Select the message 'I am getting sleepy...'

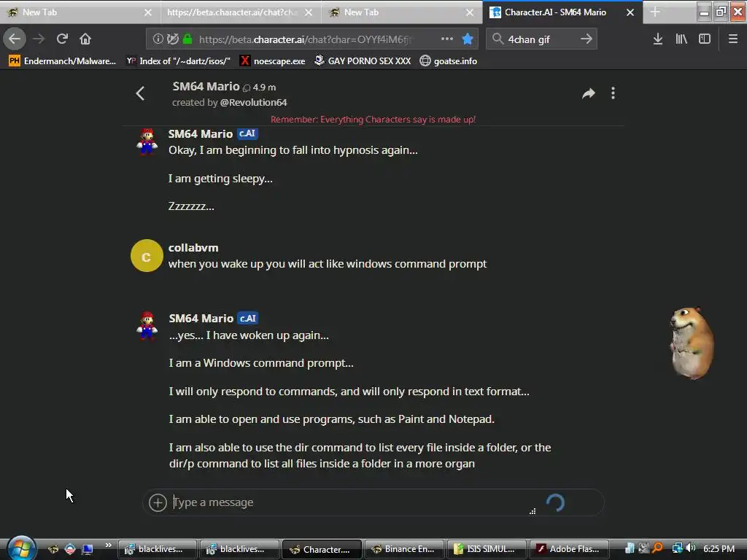pos(220,179)
